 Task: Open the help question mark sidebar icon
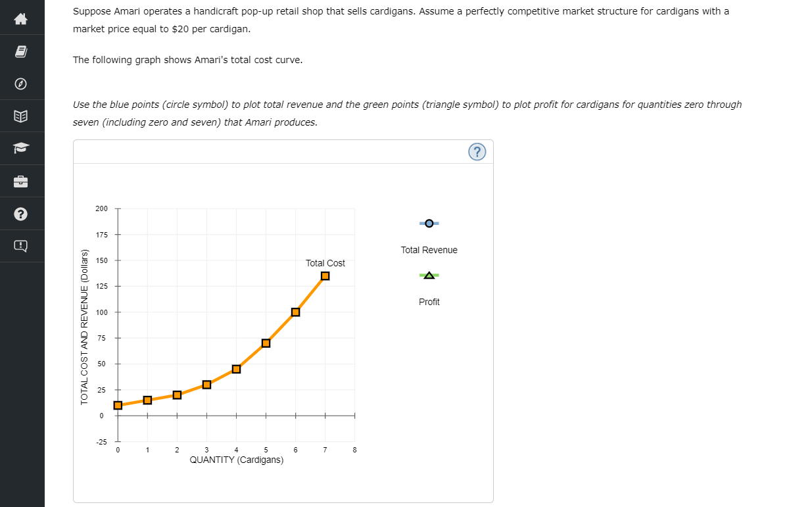coord(21,214)
